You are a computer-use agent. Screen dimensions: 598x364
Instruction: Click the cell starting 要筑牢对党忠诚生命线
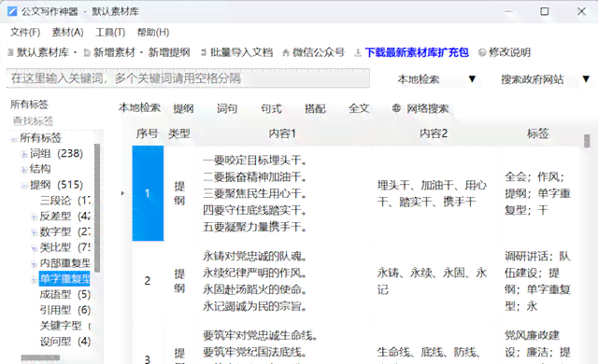[284, 343]
